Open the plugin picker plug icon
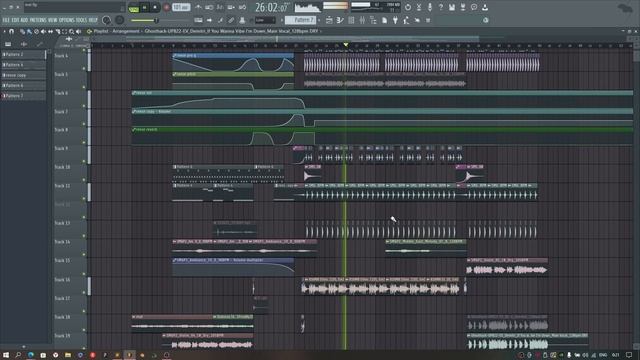The image size is (640, 360). [395, 20]
